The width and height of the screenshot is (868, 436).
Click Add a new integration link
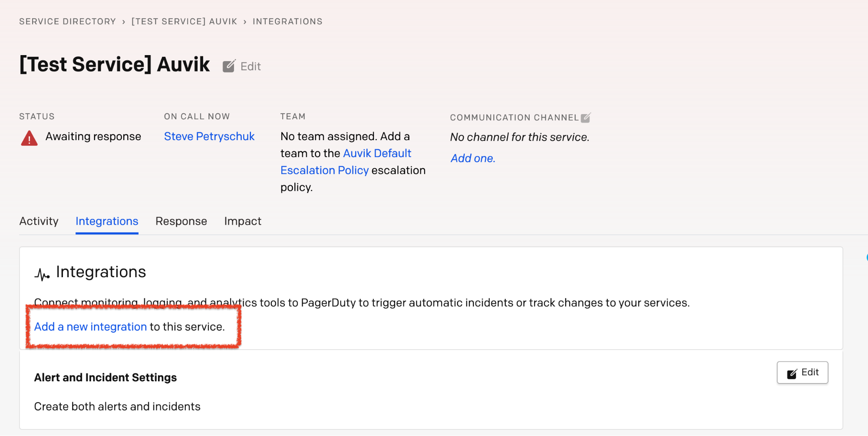[x=90, y=327]
